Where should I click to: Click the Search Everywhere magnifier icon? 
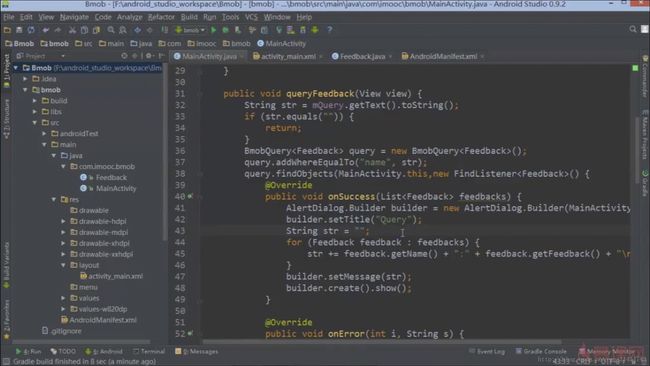(x=633, y=29)
